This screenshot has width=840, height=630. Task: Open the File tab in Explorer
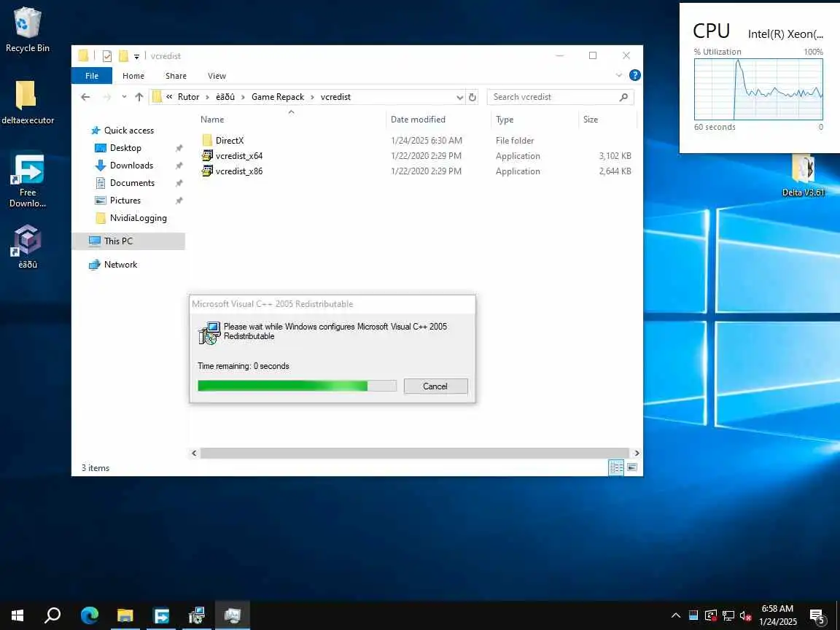click(x=92, y=76)
